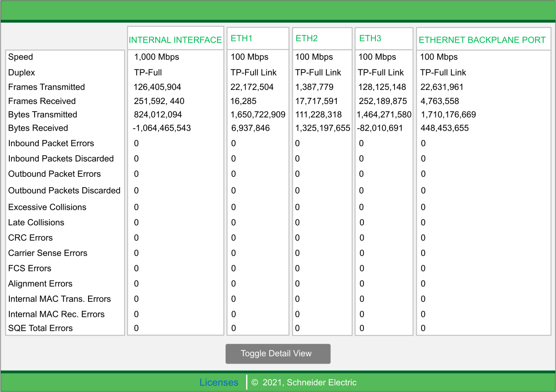Click ETH1 bytes transmitted value 1,650,722,909
Image resolution: width=556 pixels, height=392 pixels.
tap(258, 115)
